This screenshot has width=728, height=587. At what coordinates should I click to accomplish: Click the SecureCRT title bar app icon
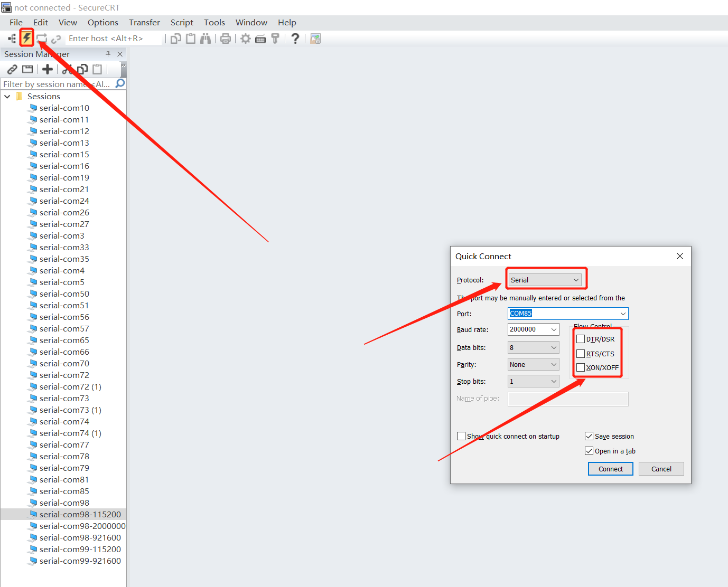(6, 7)
